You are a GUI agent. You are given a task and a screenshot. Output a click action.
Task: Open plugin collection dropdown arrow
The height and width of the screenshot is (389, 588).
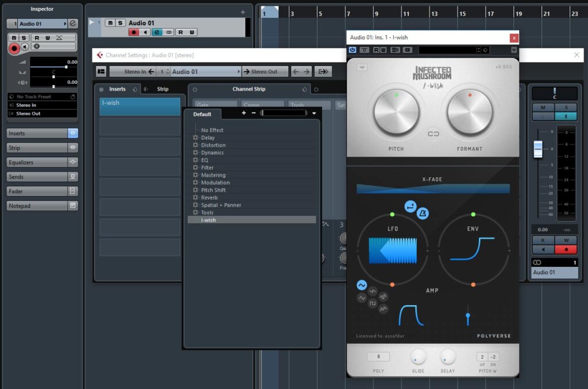tap(314, 114)
